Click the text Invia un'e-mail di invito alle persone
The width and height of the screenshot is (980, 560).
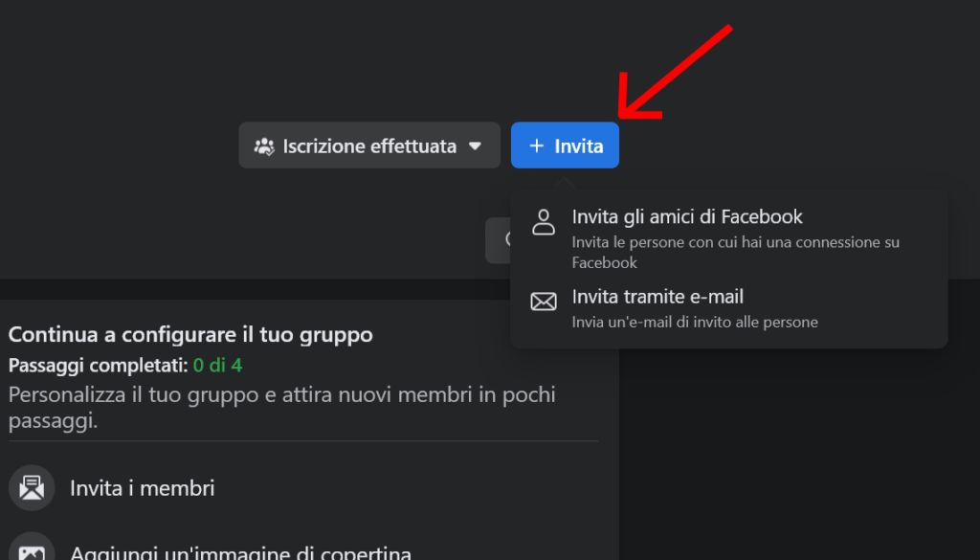pyautogui.click(x=695, y=322)
